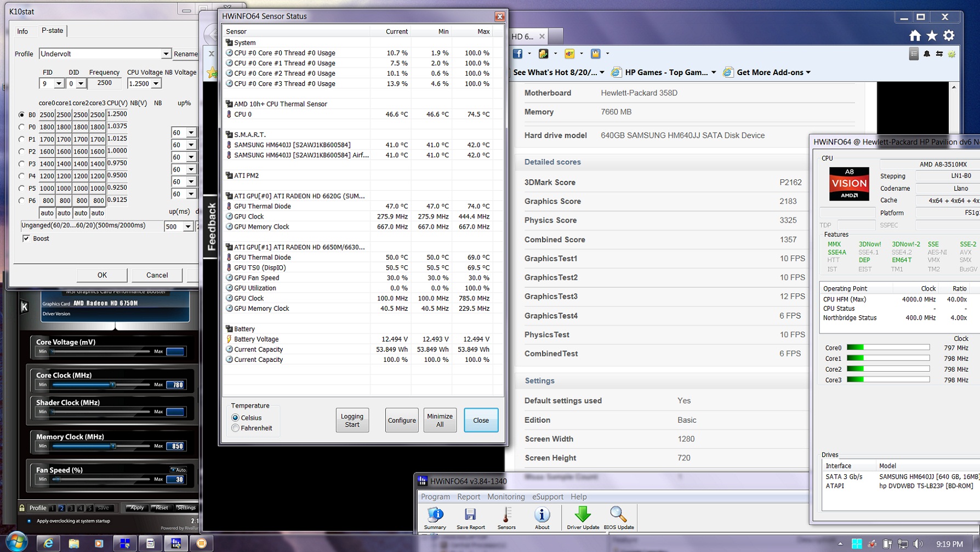Screen dimensions: 980x552
Task: Open the up% dropdown for P0
Action: coord(191,133)
